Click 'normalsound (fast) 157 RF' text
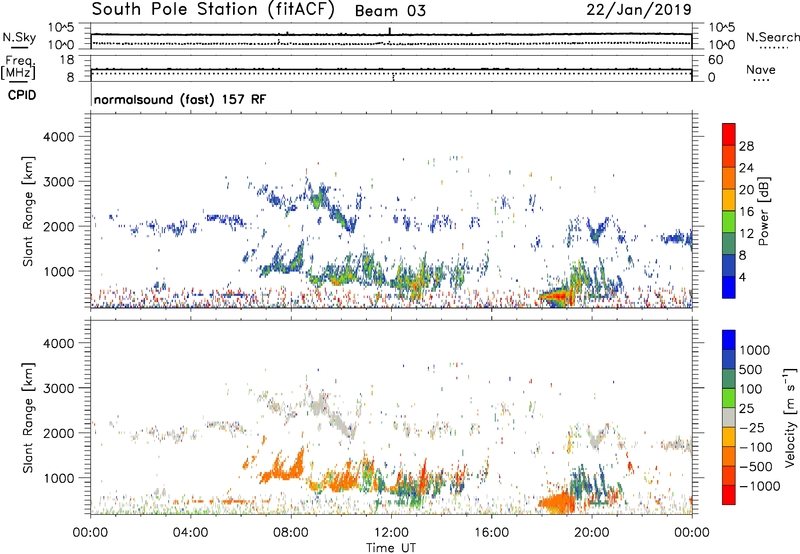 [180, 99]
